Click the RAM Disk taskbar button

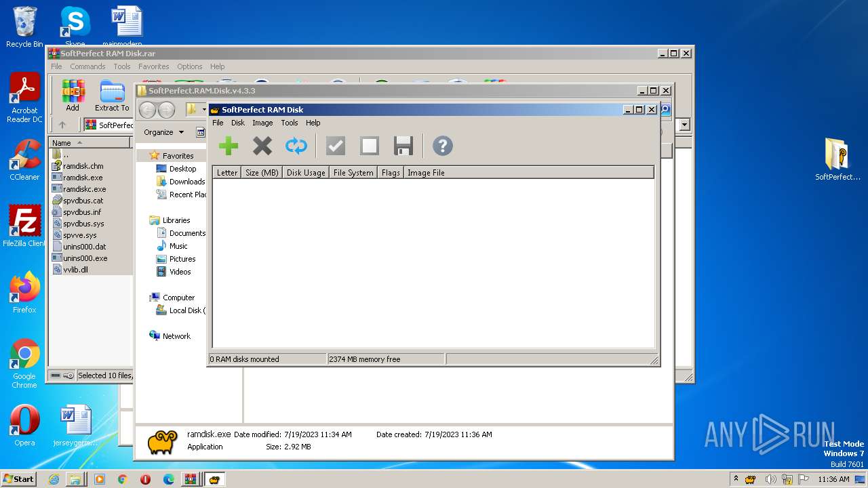(214, 479)
